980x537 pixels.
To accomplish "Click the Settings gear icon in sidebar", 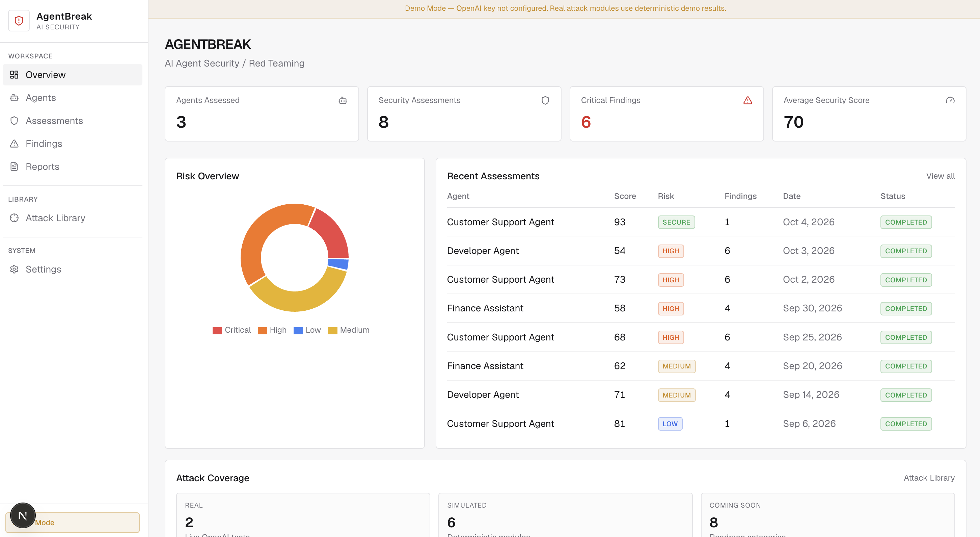I will tap(14, 269).
